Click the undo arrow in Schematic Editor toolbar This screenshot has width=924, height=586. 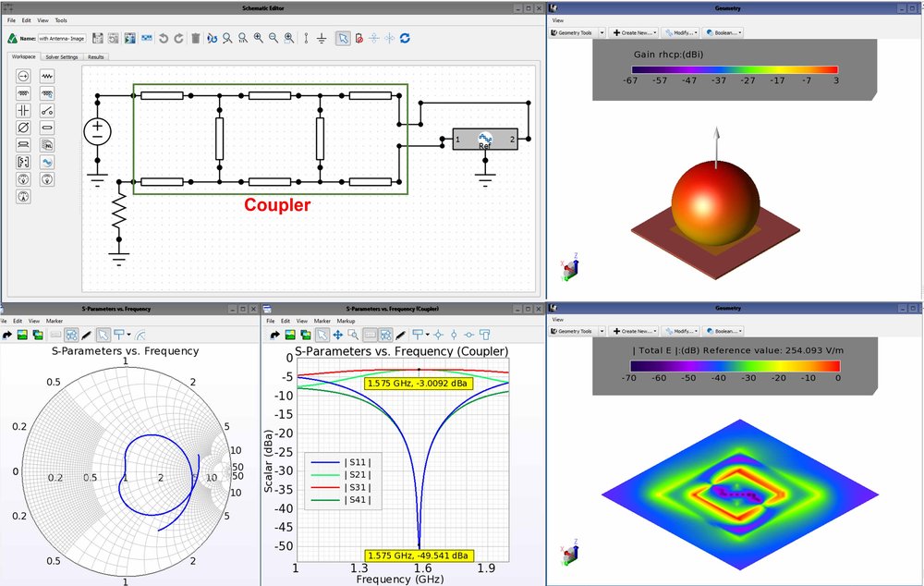tap(164, 38)
